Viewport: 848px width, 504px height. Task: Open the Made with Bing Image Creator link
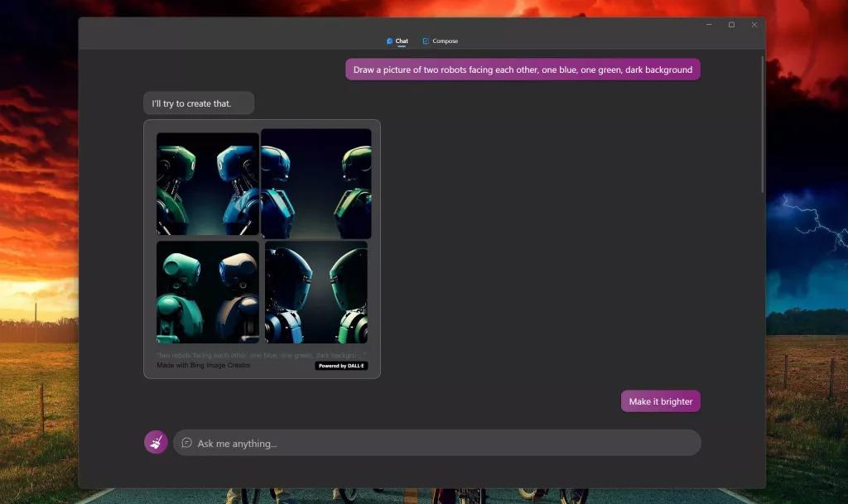pos(204,365)
